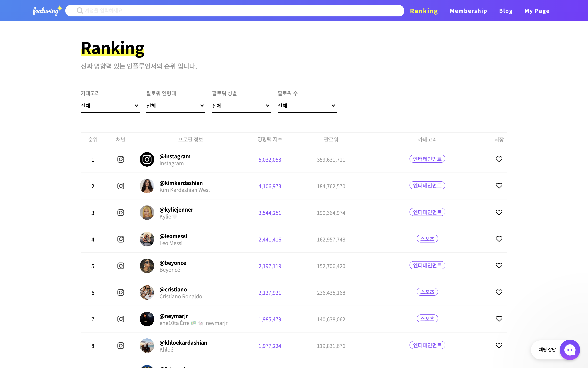The image size is (588, 368).
Task: Click influence score 5,032,053
Action: pyautogui.click(x=270, y=160)
